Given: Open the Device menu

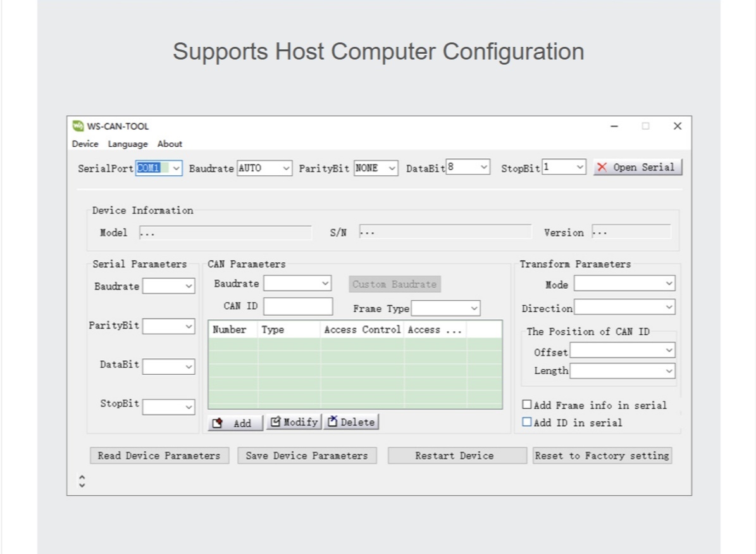Looking at the screenshot, I should click(x=85, y=144).
